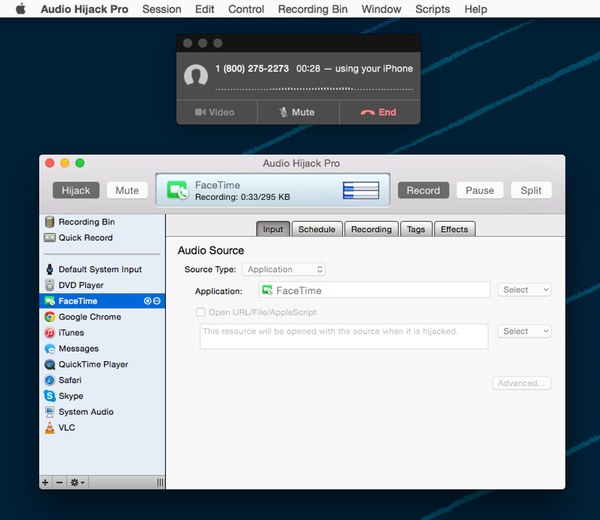Click the sidebar resize handle
Viewport: 600px width, 520px height.
pyautogui.click(x=160, y=483)
